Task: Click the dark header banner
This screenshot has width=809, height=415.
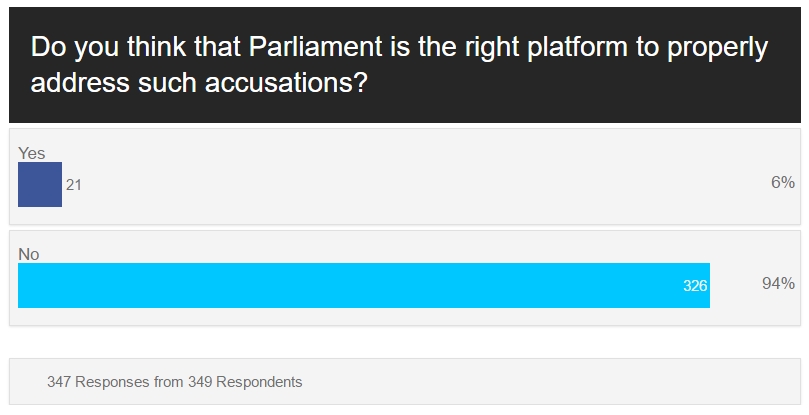Action: tap(405, 65)
